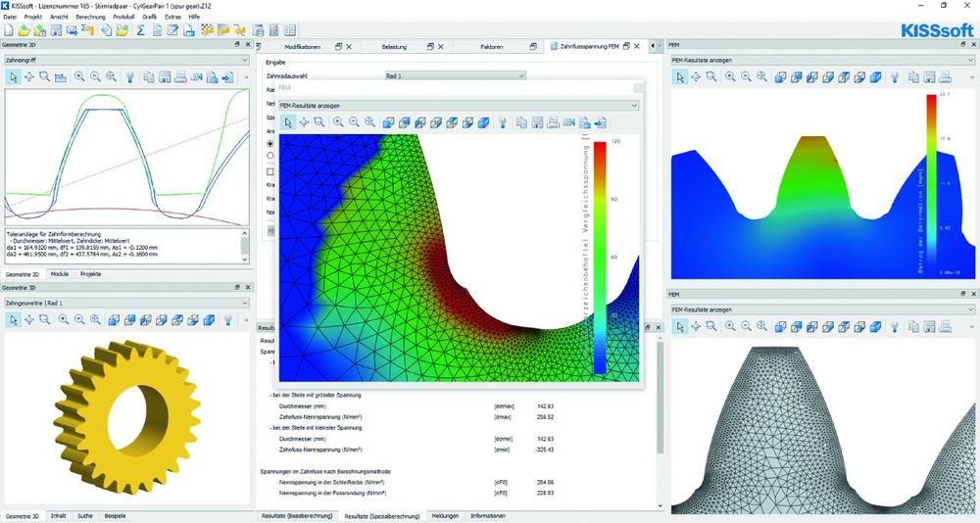Image resolution: width=980 pixels, height=523 pixels.
Task: Click zoom in icon in Geometrie 2D toolbar
Action: pyautogui.click(x=79, y=76)
